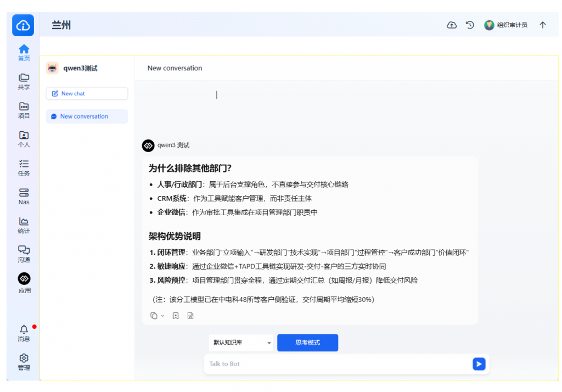Go to 项目 projects in sidebar
The height and width of the screenshot is (392, 562).
point(24,110)
